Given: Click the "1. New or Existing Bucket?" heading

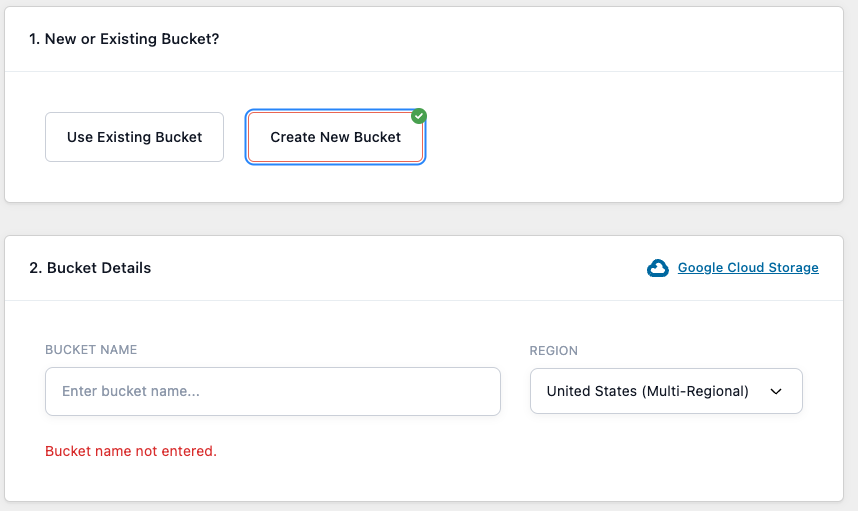Looking at the screenshot, I should [124, 39].
